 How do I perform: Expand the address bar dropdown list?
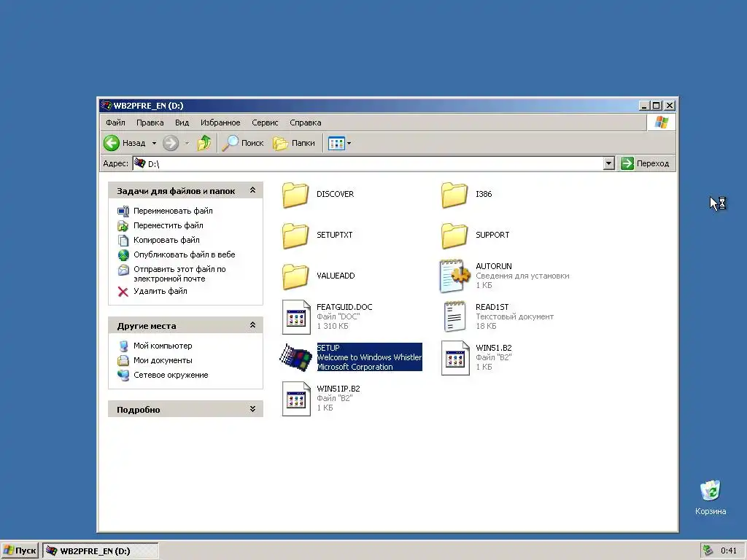click(608, 163)
